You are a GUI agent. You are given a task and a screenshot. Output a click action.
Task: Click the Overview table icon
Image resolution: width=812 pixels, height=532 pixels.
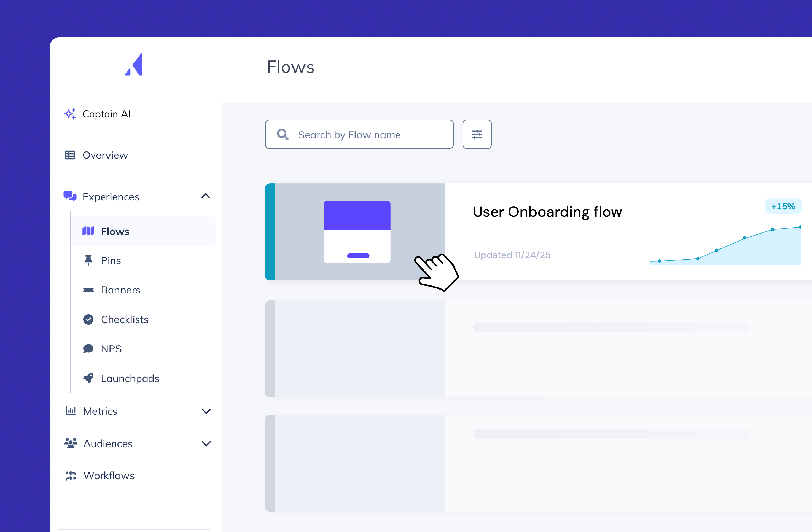[x=70, y=155]
